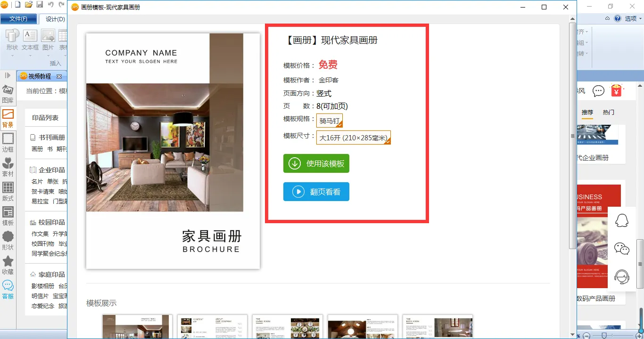Open help with the question mark icon
The height and width of the screenshot is (339, 644).
point(618,19)
